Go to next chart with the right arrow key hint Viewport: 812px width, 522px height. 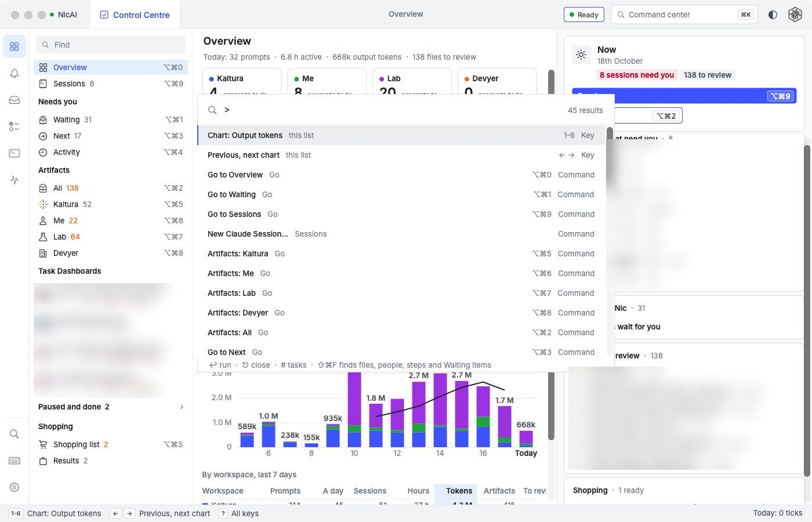(129, 513)
